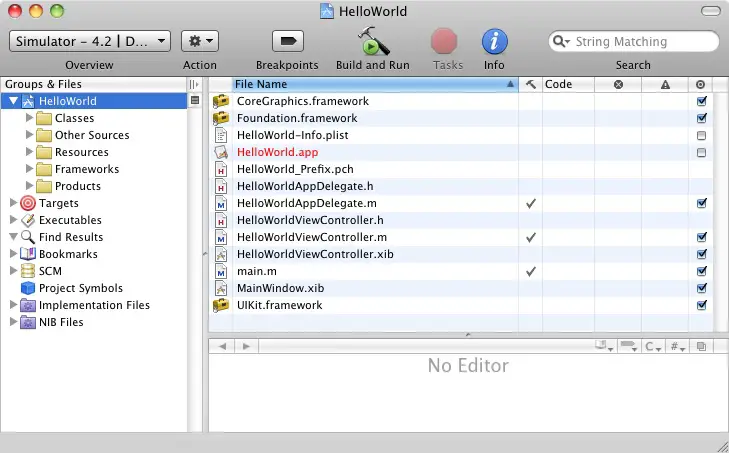Toggle target checkbox for main.m
Screen dimensions: 729x453
point(701,271)
